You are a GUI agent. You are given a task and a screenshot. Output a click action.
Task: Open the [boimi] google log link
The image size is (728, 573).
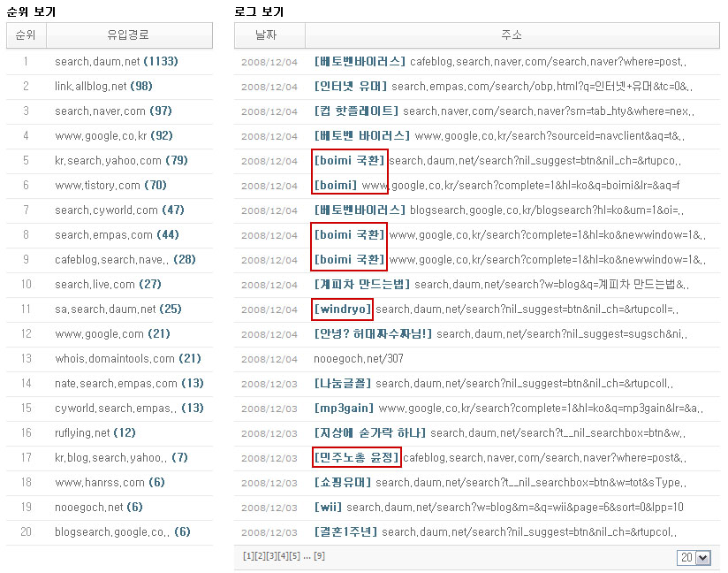[x=497, y=186]
